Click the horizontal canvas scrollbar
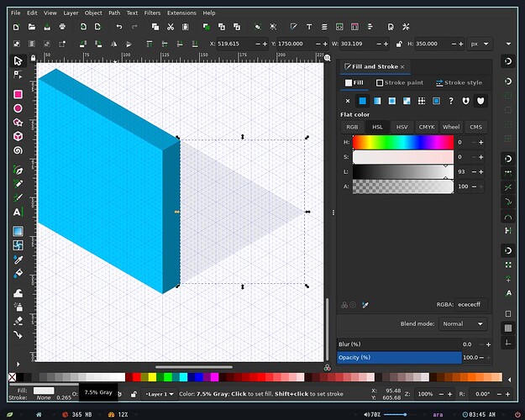 (194, 367)
